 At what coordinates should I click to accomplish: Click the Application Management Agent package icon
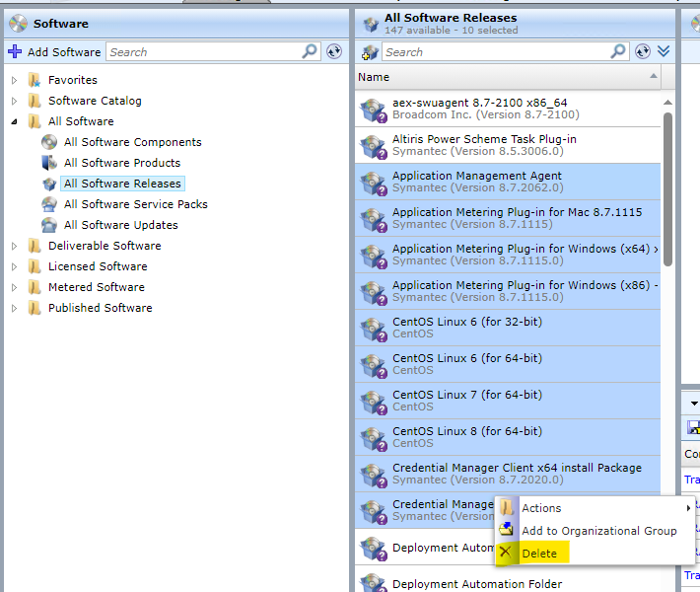tap(374, 184)
